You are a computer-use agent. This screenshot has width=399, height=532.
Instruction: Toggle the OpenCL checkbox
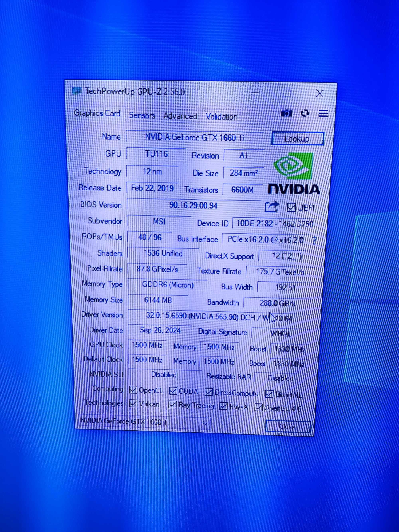coord(133,390)
